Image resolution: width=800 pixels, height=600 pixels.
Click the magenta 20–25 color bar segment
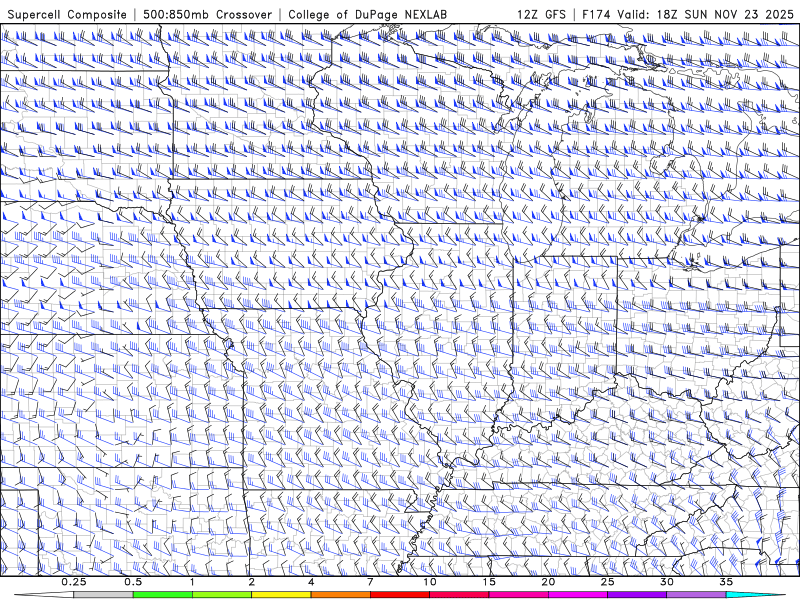578,595
